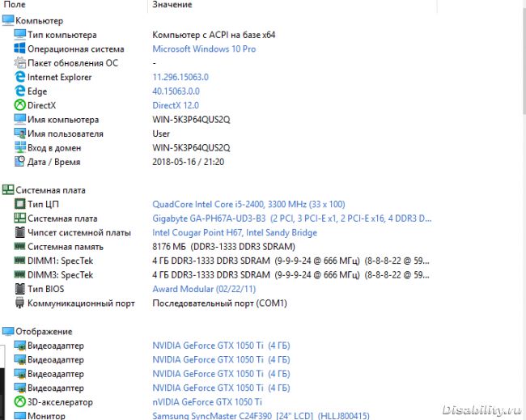Select the Системная плата group header

pyautogui.click(x=50, y=190)
